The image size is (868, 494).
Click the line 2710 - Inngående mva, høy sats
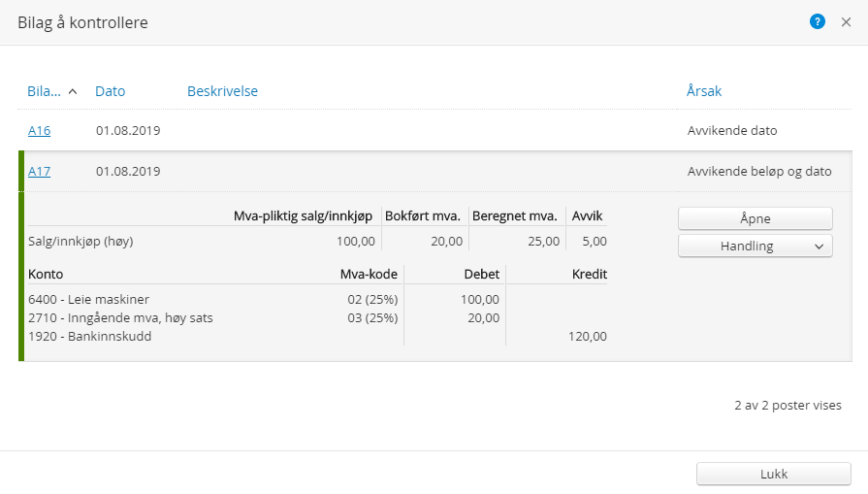pyautogui.click(x=121, y=317)
